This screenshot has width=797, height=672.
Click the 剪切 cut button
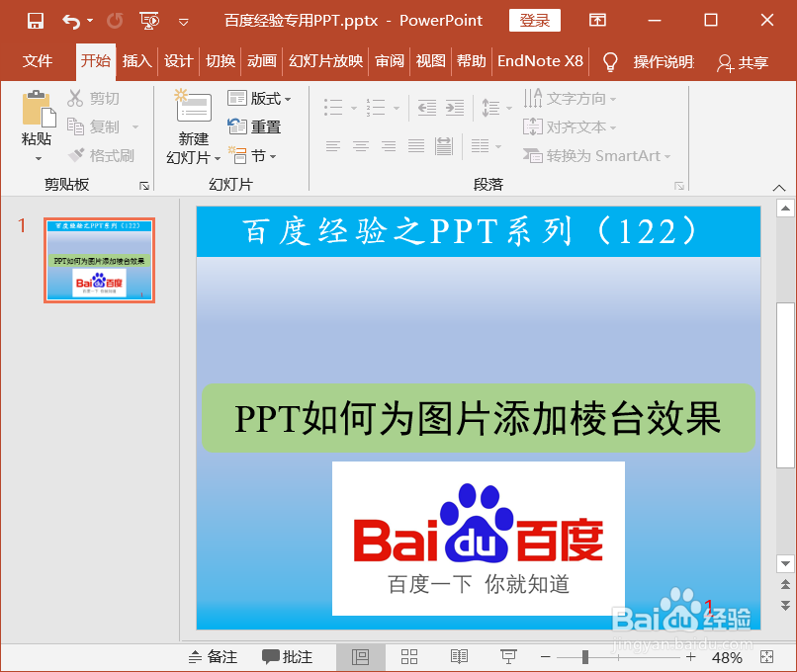click(94, 98)
